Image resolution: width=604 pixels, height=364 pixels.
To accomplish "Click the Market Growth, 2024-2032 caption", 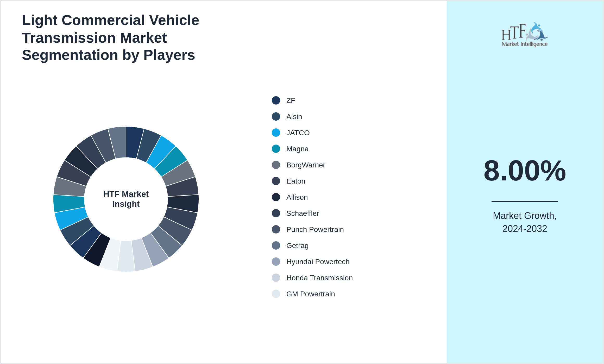I will tap(525, 222).
